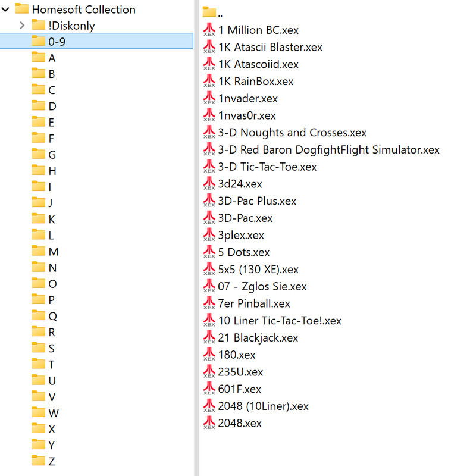Click the XEX icon of 3d24.xex
This screenshot has height=476, width=470.
[209, 183]
